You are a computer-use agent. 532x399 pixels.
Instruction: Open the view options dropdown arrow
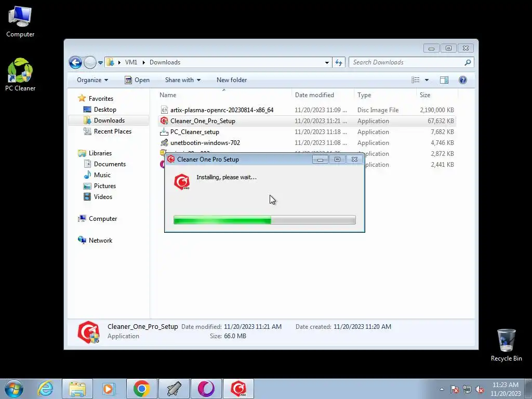coord(427,80)
